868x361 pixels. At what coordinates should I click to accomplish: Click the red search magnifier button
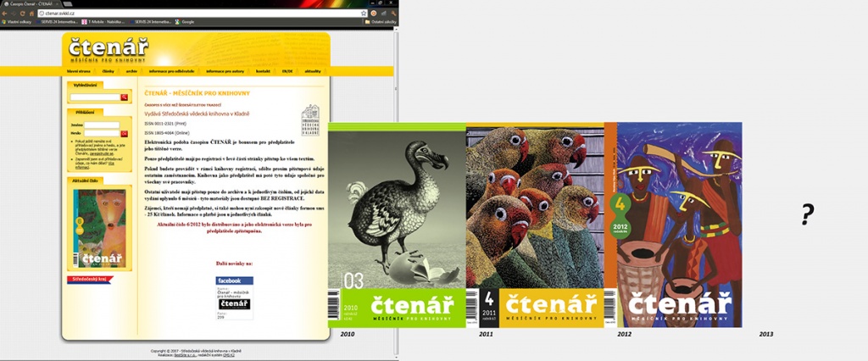coord(124,97)
